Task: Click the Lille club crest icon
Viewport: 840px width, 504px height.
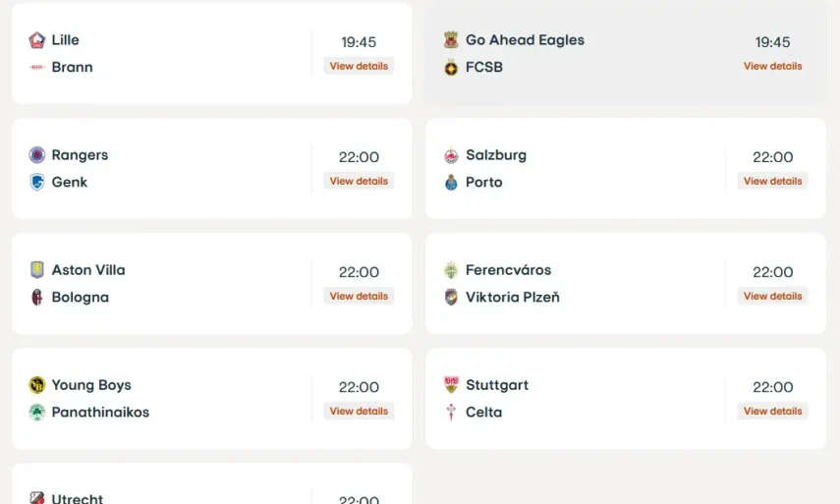Action: point(37,40)
